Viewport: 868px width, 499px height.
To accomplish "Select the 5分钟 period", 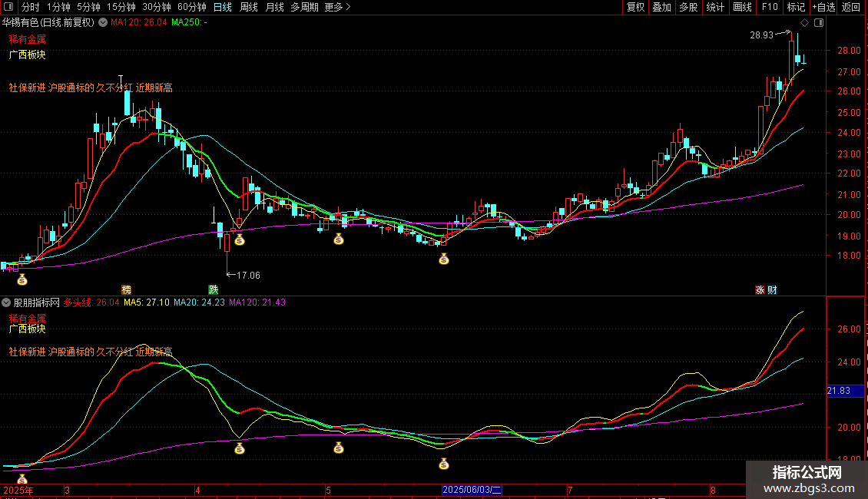I will [x=88, y=7].
